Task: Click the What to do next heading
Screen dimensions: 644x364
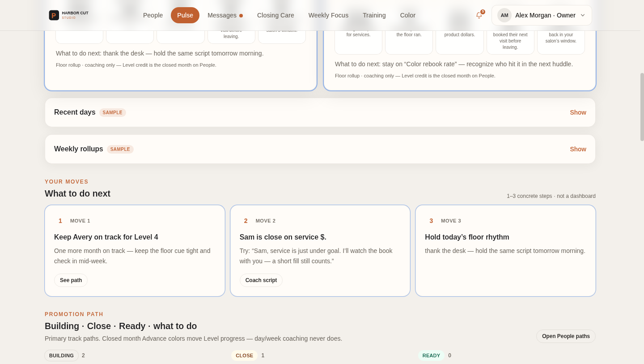Action: 77,193
